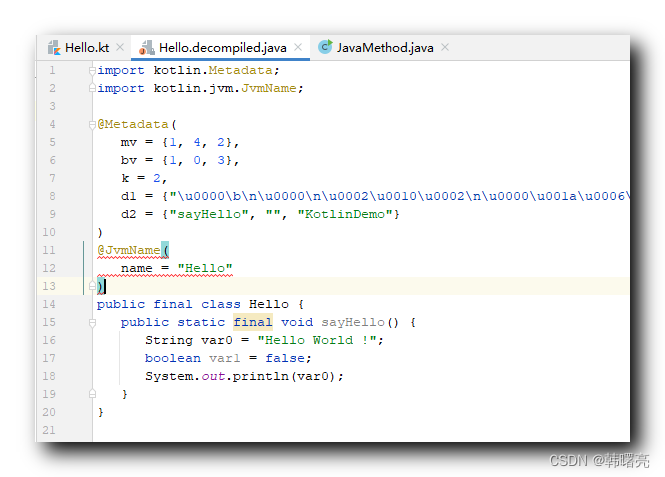The width and height of the screenshot is (665, 477).
Task: Click the decompiled file icon on Hello.decompiled.java tab
Action: [x=147, y=47]
